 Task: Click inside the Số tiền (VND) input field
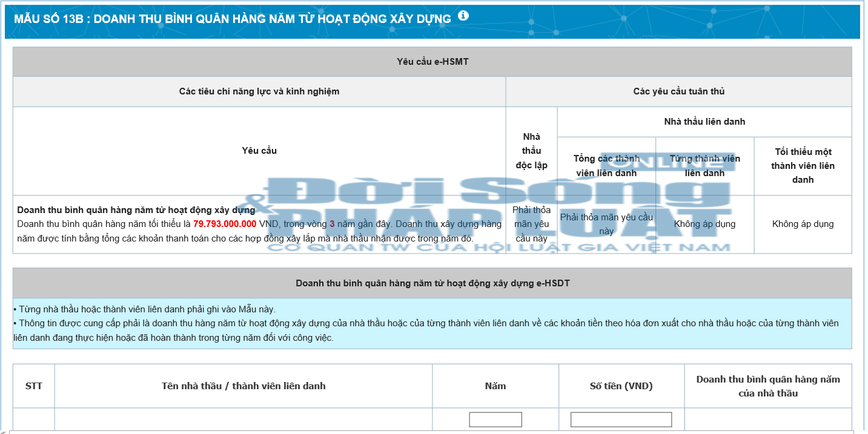click(619, 419)
